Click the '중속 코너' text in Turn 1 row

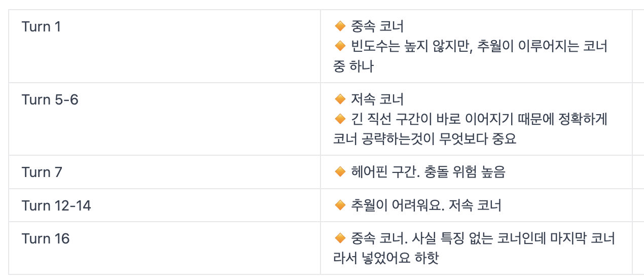(x=377, y=26)
